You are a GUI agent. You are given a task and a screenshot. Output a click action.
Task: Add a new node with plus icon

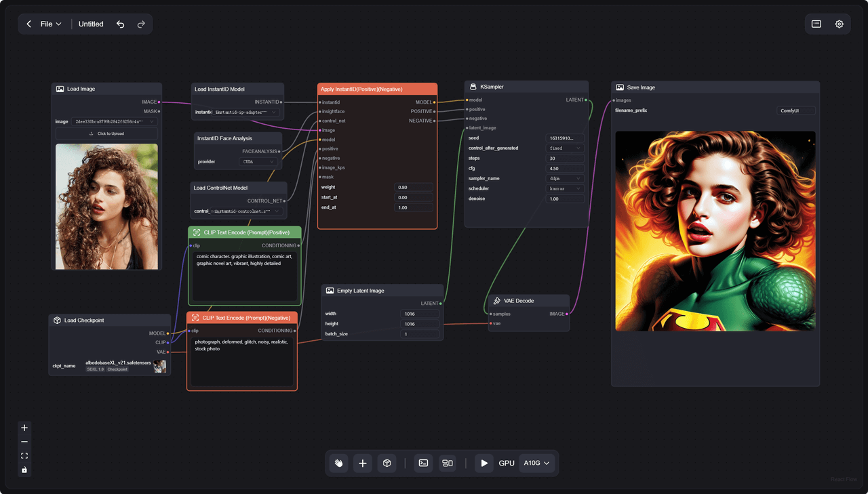pyautogui.click(x=363, y=463)
